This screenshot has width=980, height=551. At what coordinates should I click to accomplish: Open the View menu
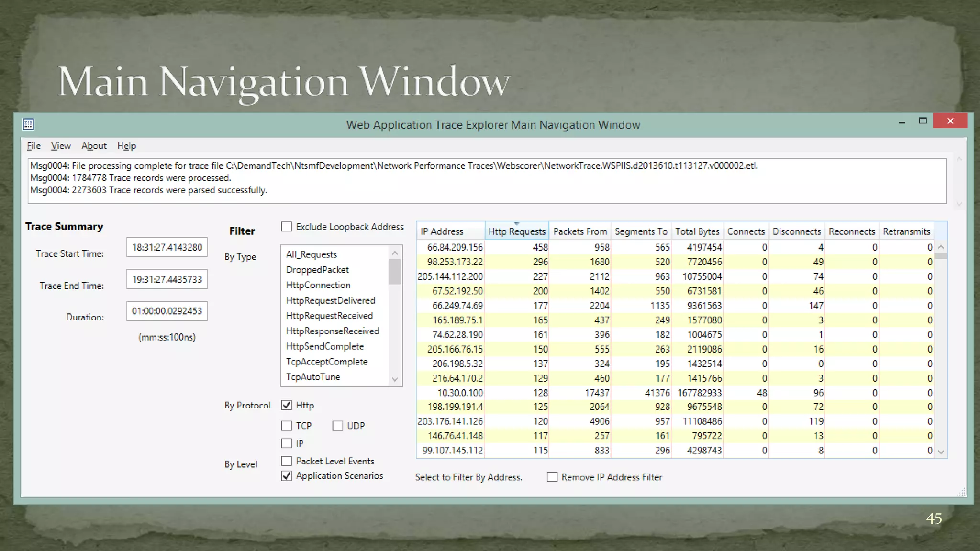click(x=61, y=146)
